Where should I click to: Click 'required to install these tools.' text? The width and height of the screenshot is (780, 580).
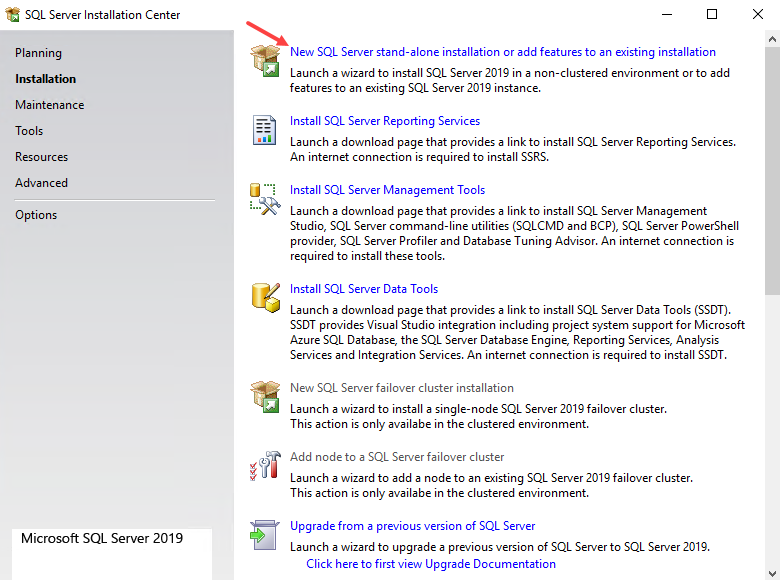(x=368, y=256)
